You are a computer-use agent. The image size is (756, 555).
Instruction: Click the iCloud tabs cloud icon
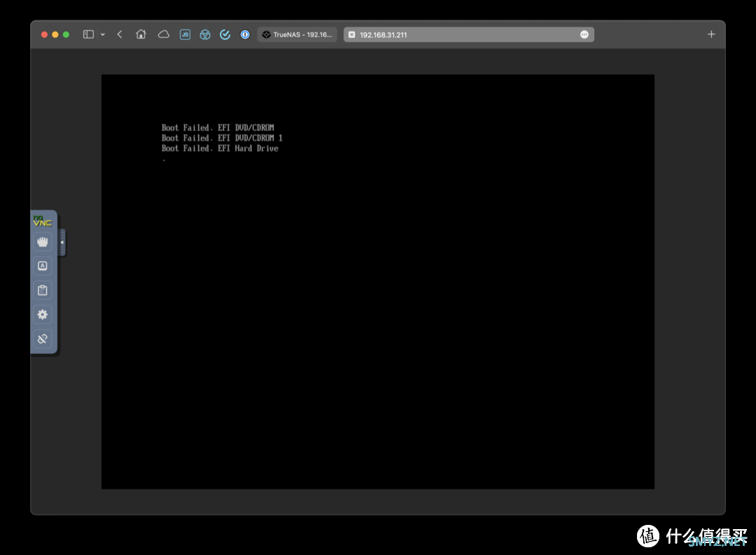tap(163, 34)
